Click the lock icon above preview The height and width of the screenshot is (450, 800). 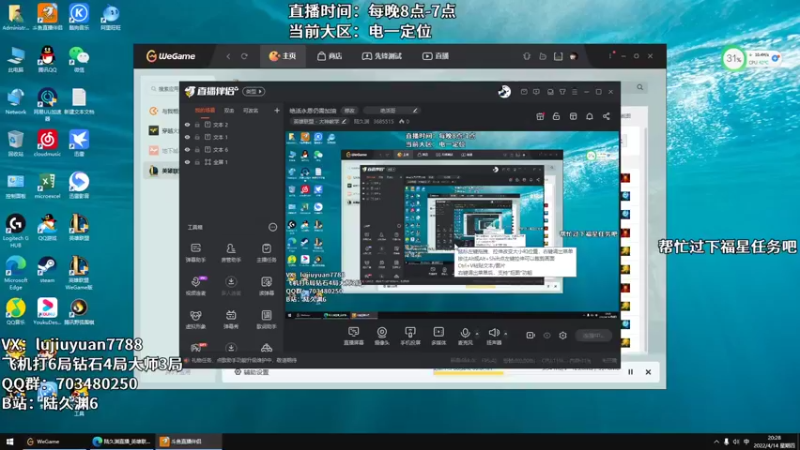(556, 116)
